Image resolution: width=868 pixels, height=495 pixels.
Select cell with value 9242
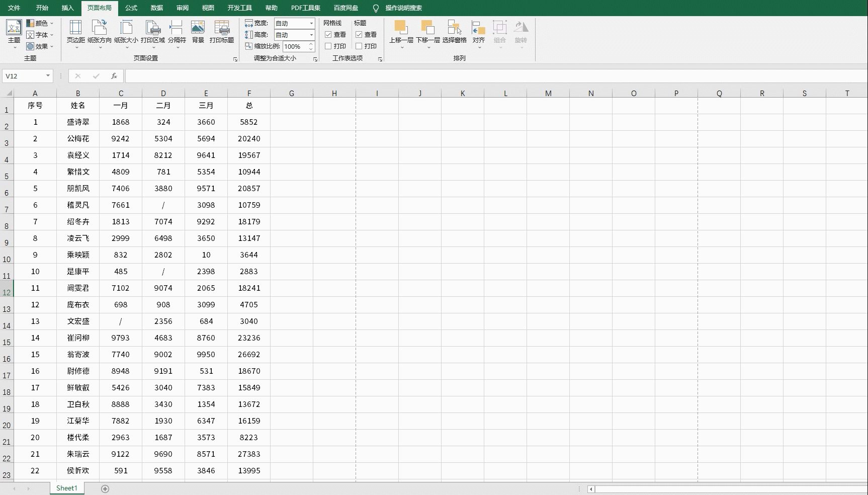tap(121, 139)
